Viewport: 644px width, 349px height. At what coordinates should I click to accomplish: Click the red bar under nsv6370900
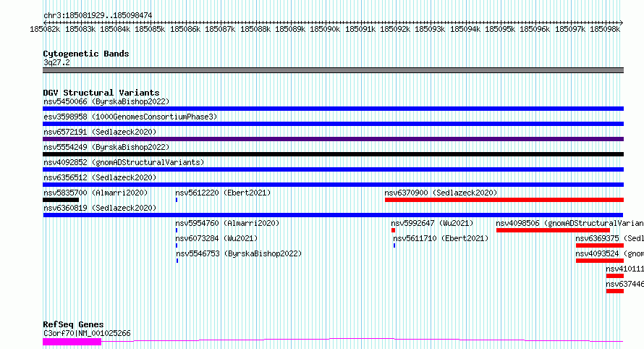504,200
